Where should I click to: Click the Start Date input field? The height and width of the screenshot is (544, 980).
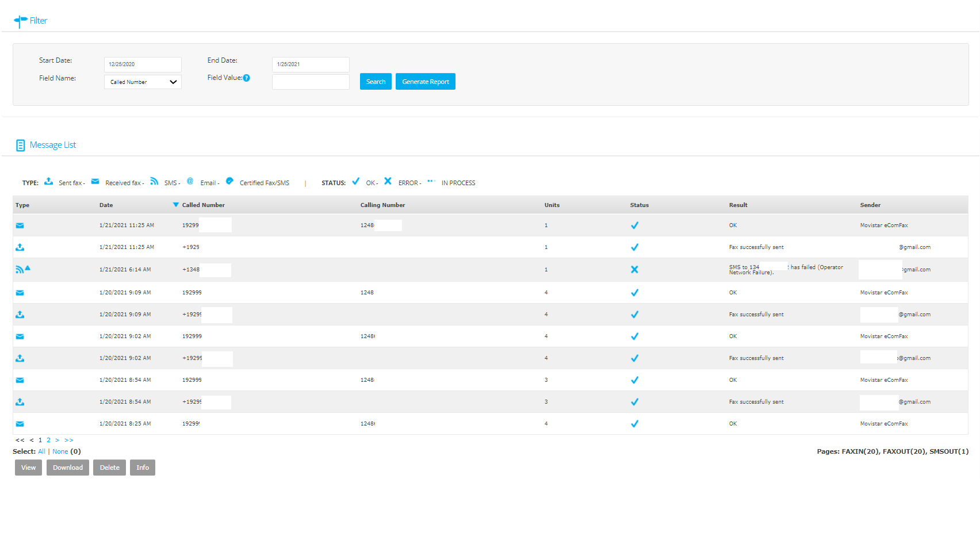143,64
